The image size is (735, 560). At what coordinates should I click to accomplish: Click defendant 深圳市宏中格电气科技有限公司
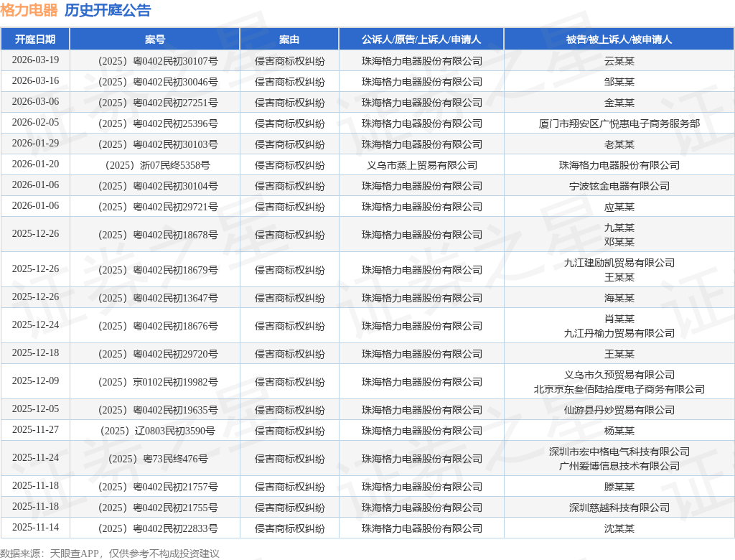coord(619,452)
